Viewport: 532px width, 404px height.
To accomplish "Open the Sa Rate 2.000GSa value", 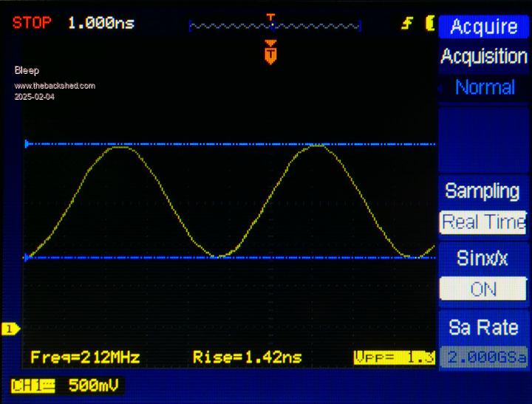I will point(484,357).
